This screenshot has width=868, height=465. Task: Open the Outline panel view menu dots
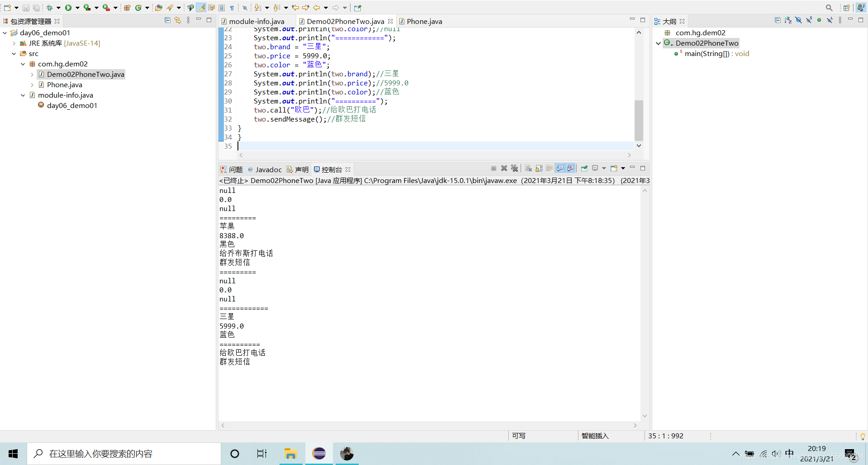[x=840, y=20]
